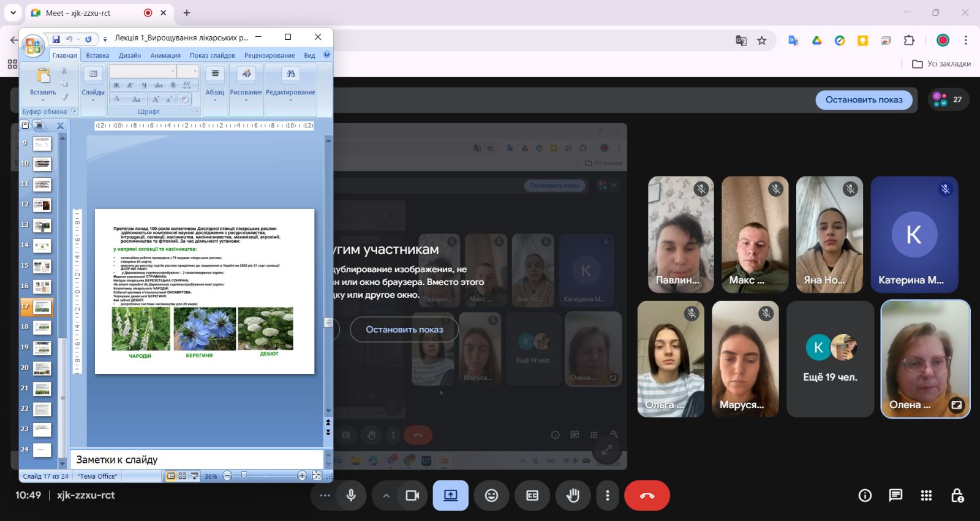Open the meeting chat panel
980x521 pixels.
coord(895,495)
